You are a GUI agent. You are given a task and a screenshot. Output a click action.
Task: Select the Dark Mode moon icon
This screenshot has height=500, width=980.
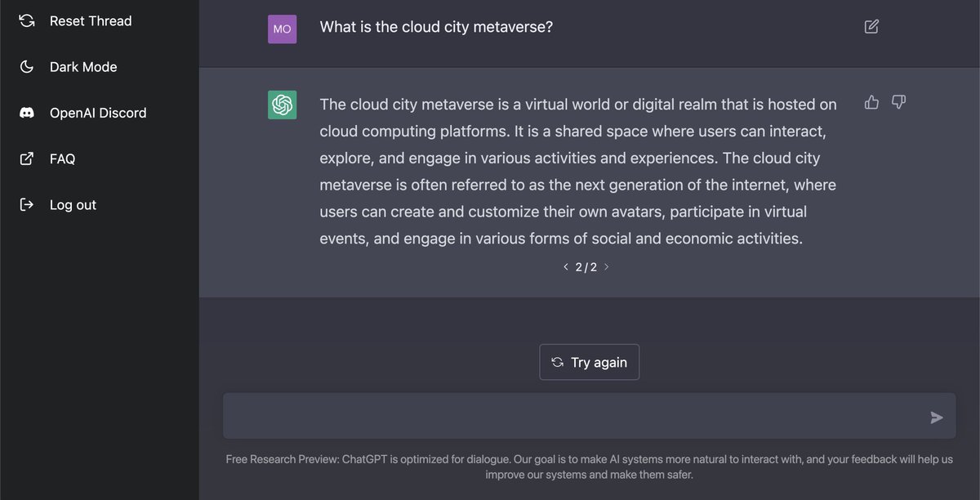[x=27, y=66]
